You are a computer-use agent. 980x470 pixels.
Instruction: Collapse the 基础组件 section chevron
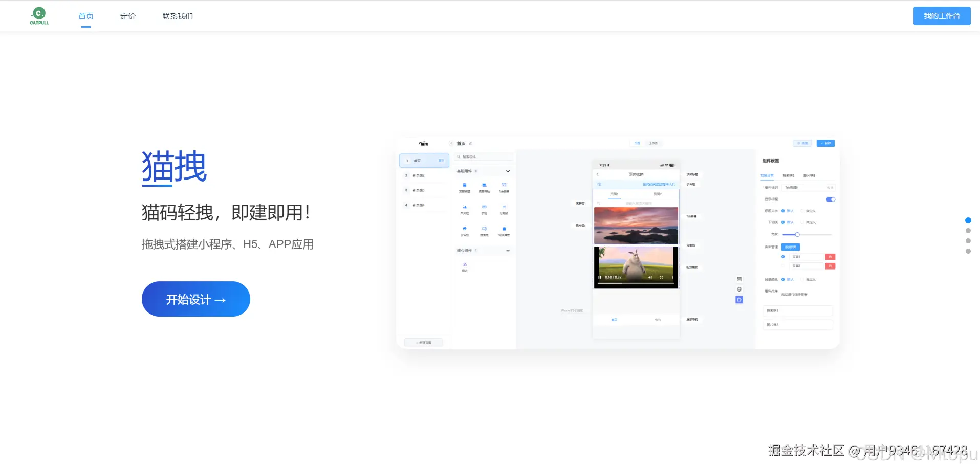(508, 171)
